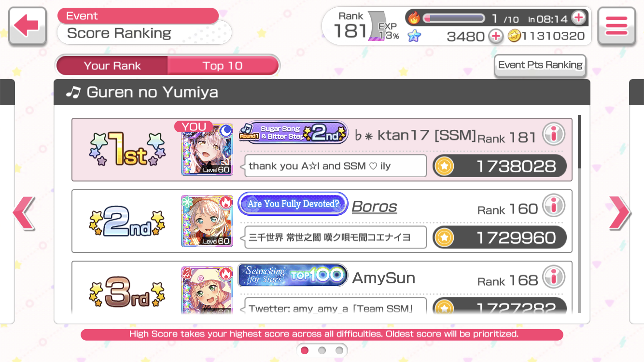
Task: Open the Event Pts Ranking button
Action: tap(540, 65)
